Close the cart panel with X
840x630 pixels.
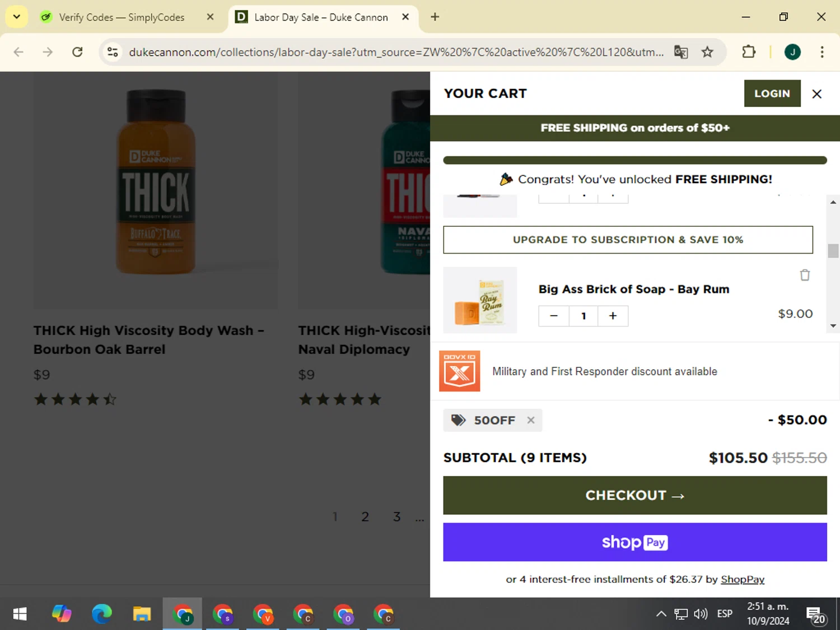tap(817, 94)
